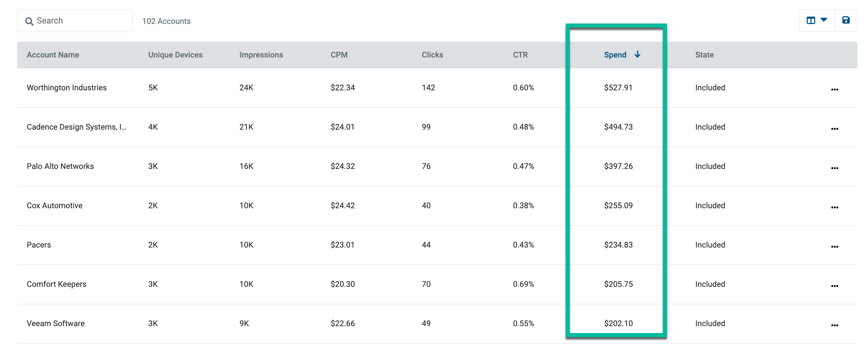Open more options for Comfort Keepers

(x=834, y=286)
